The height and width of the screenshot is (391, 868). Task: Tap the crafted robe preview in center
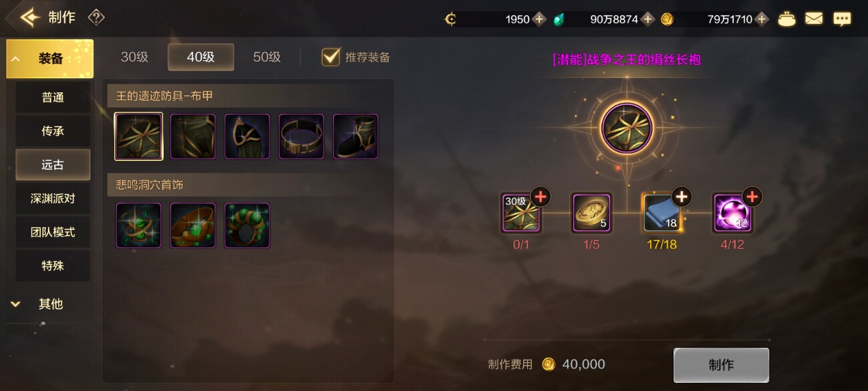(626, 128)
